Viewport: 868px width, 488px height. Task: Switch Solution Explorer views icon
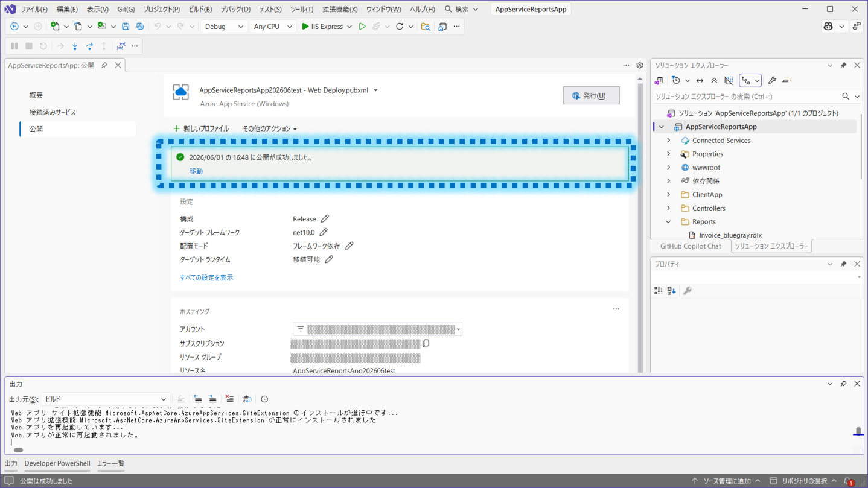659,80
